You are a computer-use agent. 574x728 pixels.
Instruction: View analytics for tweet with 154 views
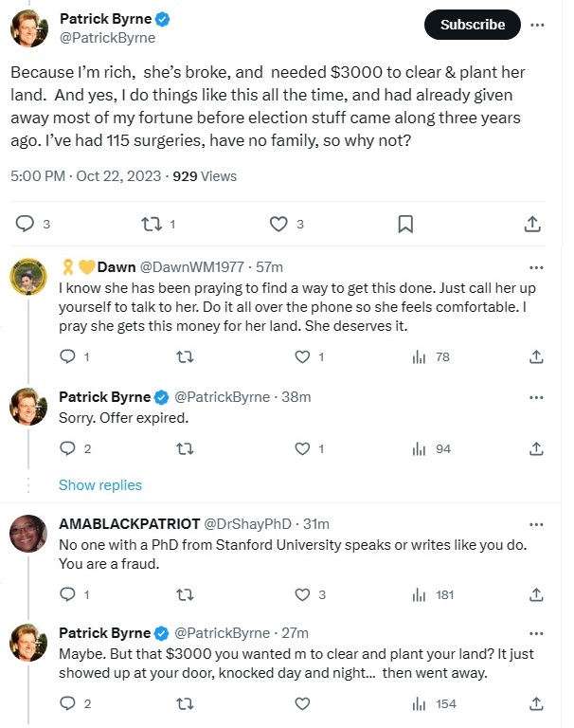(x=434, y=704)
